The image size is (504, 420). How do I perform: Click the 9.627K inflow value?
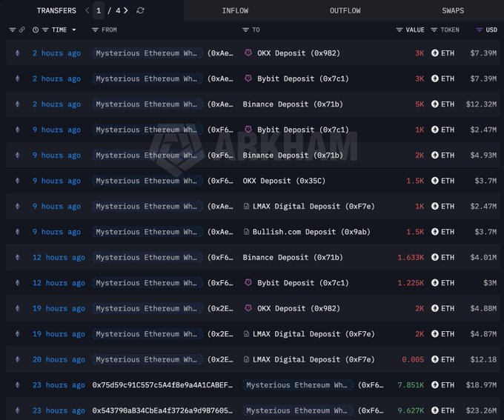click(411, 410)
